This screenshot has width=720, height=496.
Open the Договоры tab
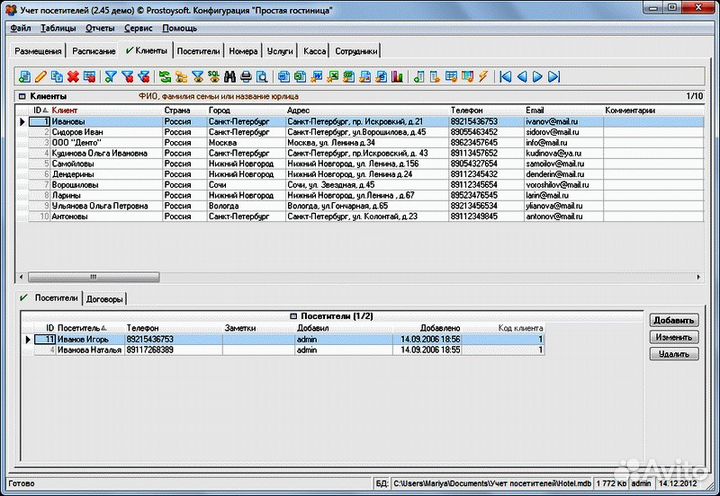pos(106,298)
